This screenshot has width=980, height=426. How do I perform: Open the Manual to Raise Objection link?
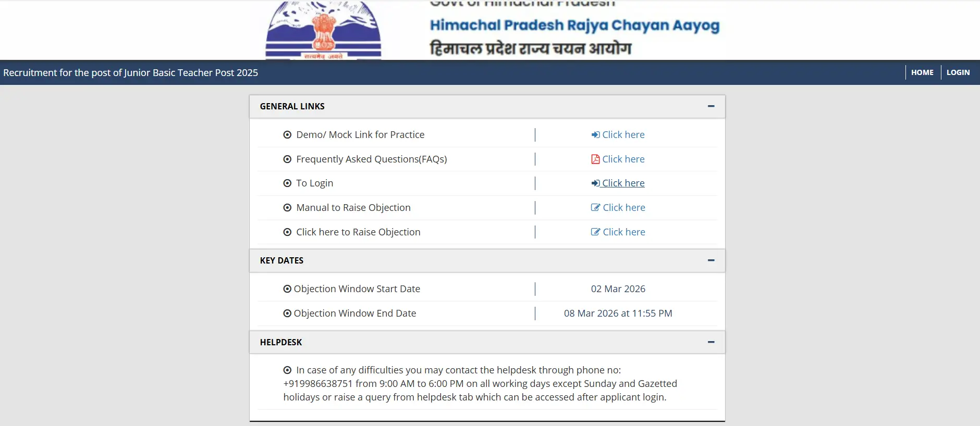tap(624, 208)
